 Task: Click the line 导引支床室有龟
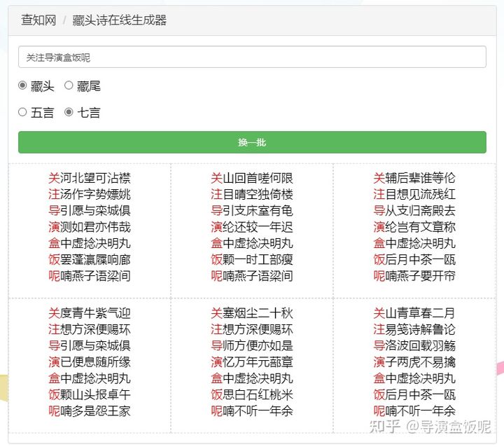[252, 210]
